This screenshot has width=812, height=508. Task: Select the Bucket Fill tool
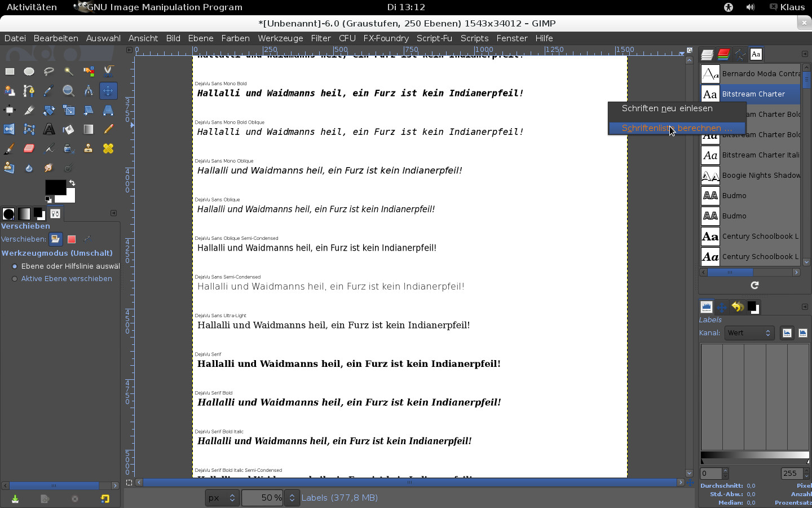click(69, 129)
